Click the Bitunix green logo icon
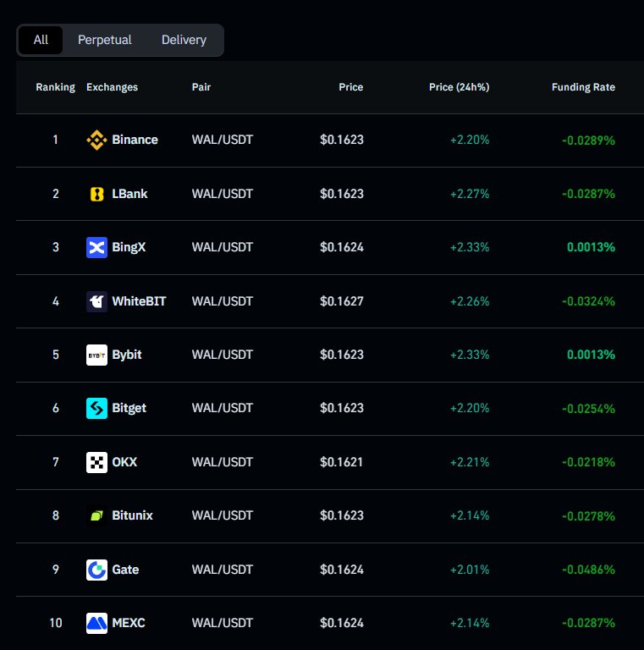644x650 pixels. tap(96, 515)
